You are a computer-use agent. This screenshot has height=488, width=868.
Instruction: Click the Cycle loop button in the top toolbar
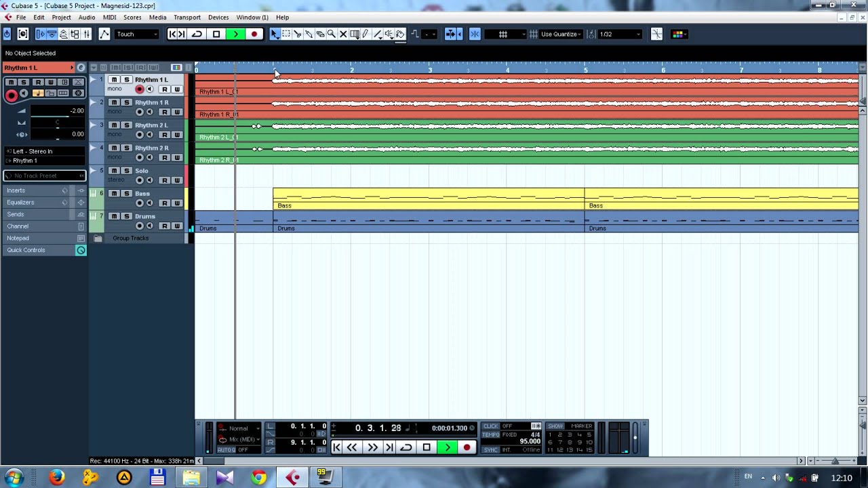tap(197, 34)
